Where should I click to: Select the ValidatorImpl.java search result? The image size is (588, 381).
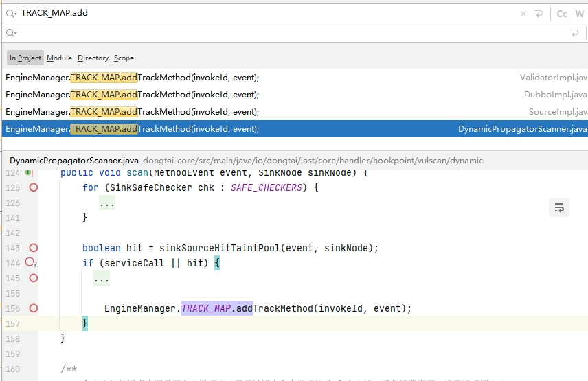point(275,78)
